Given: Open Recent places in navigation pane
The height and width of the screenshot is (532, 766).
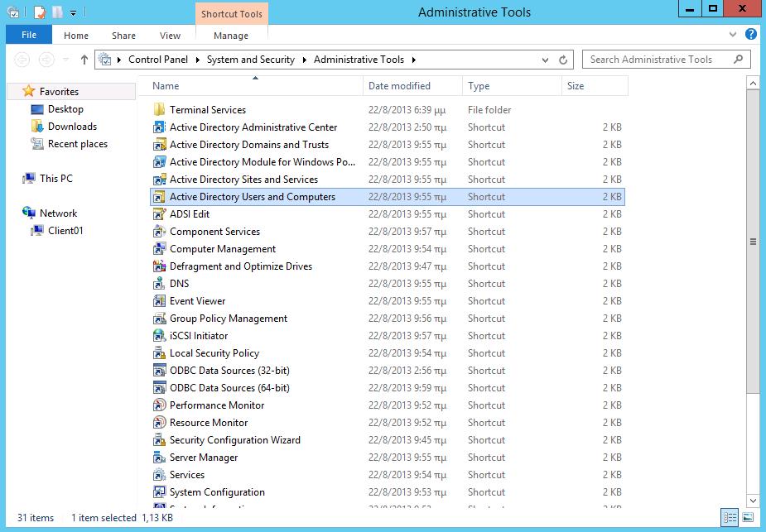Looking at the screenshot, I should click(78, 144).
